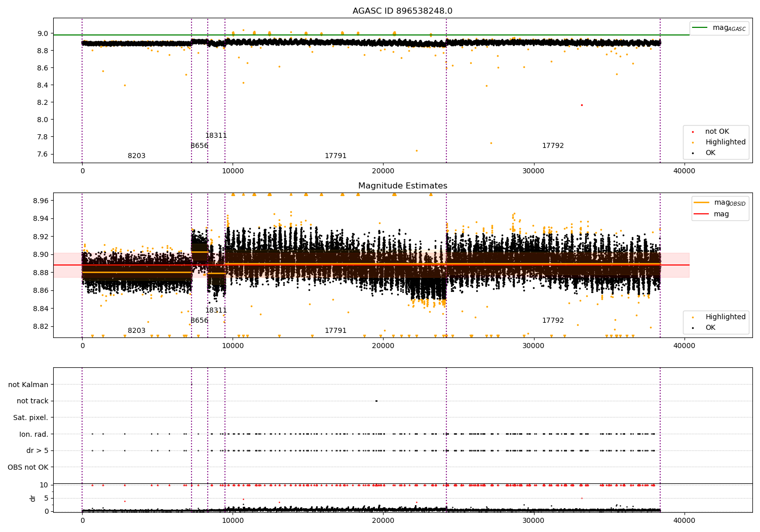
Task: Click x-axis tick 40000 under the top plot
Action: pos(684,171)
